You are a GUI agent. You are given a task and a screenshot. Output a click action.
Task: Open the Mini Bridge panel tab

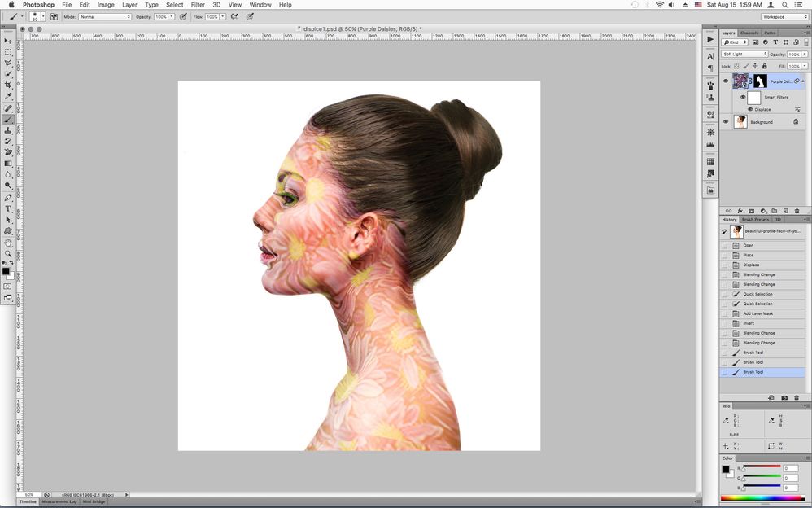pos(94,501)
